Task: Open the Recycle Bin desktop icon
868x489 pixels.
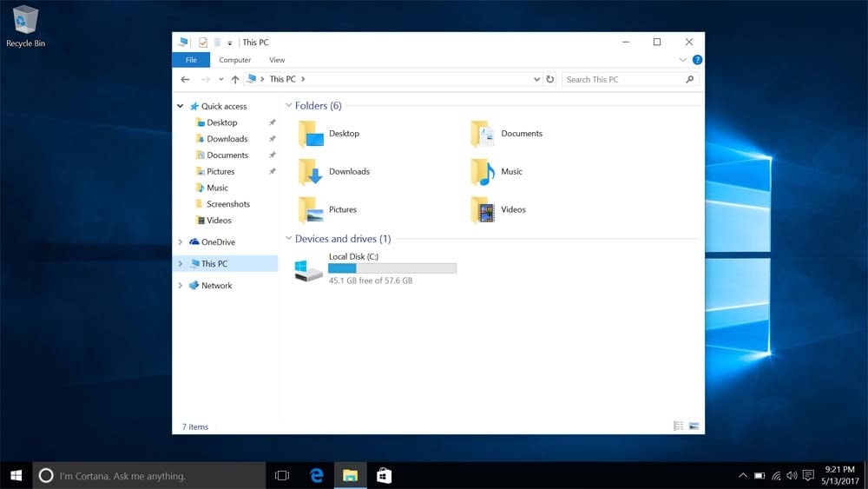Action: click(x=25, y=26)
